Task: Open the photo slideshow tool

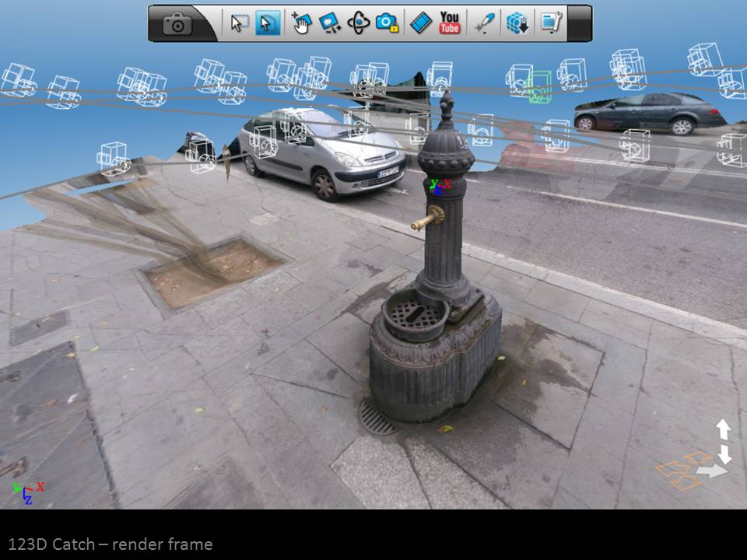Action: (329, 24)
